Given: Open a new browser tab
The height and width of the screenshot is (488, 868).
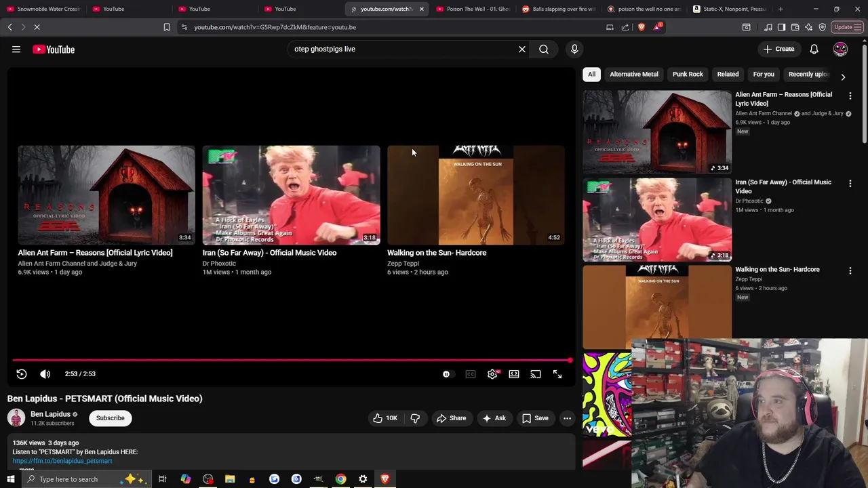Looking at the screenshot, I should click(781, 9).
